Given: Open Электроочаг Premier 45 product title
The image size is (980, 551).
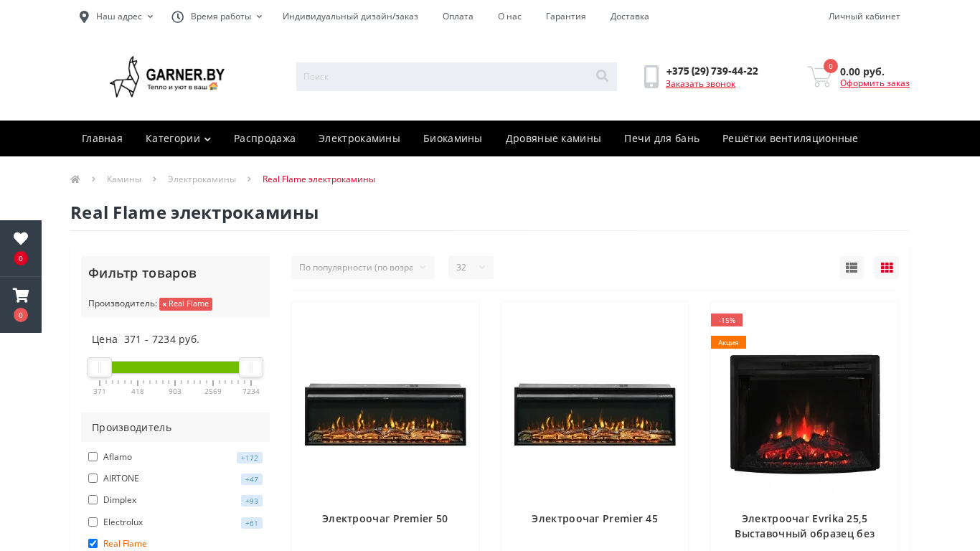Looking at the screenshot, I should (x=595, y=519).
